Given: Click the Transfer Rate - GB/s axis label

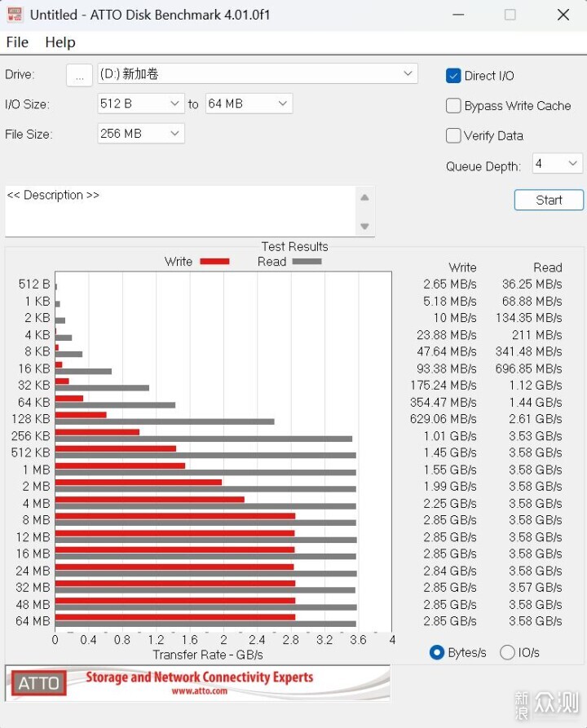Looking at the screenshot, I should (208, 655).
